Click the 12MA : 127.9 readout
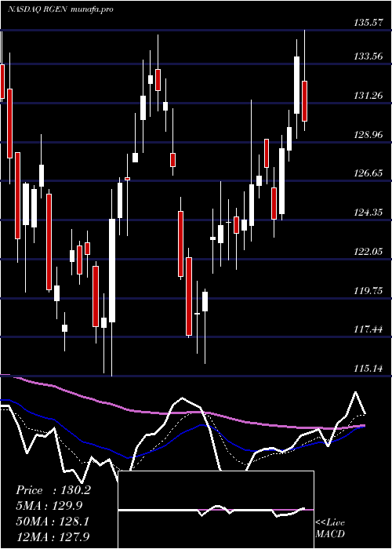Screen dimensions: 392x549 click(x=53, y=536)
